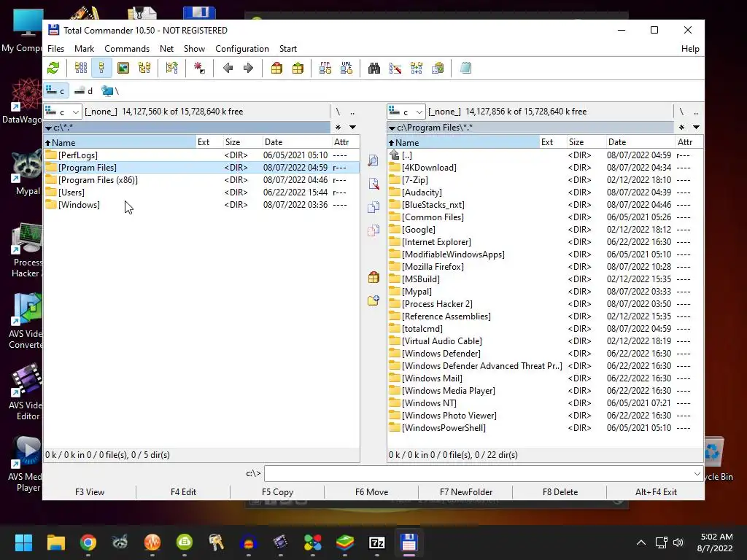Open File Explorer from the taskbar
Image resolution: width=747 pixels, height=560 pixels.
(55, 542)
